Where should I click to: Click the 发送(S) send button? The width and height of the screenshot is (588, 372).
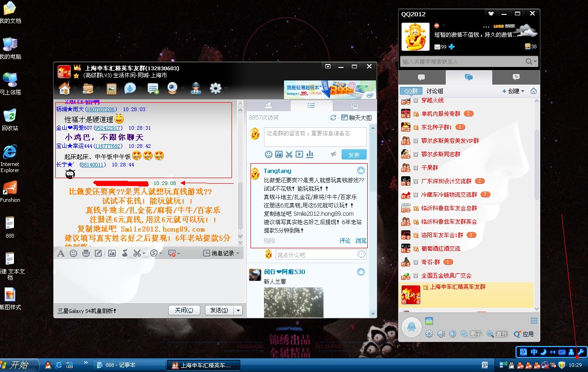(x=219, y=310)
